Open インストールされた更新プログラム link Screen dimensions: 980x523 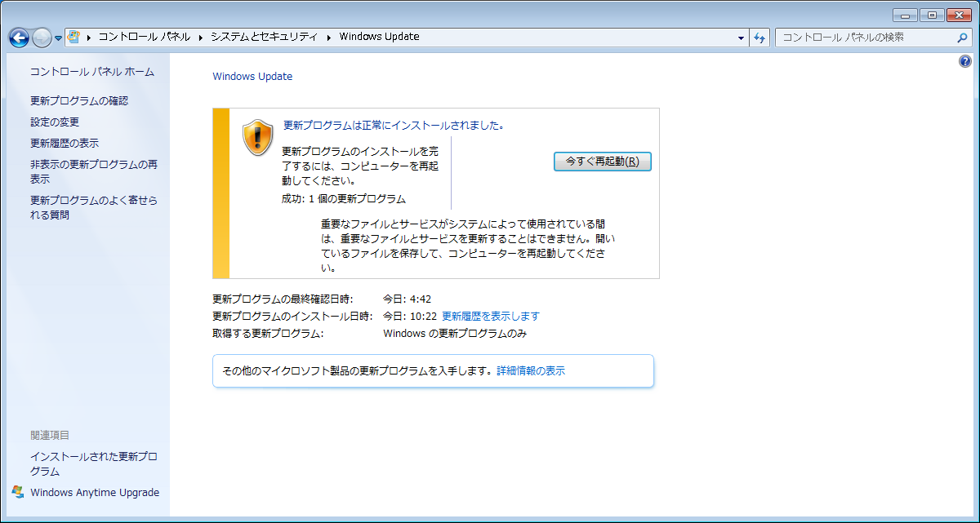94,464
